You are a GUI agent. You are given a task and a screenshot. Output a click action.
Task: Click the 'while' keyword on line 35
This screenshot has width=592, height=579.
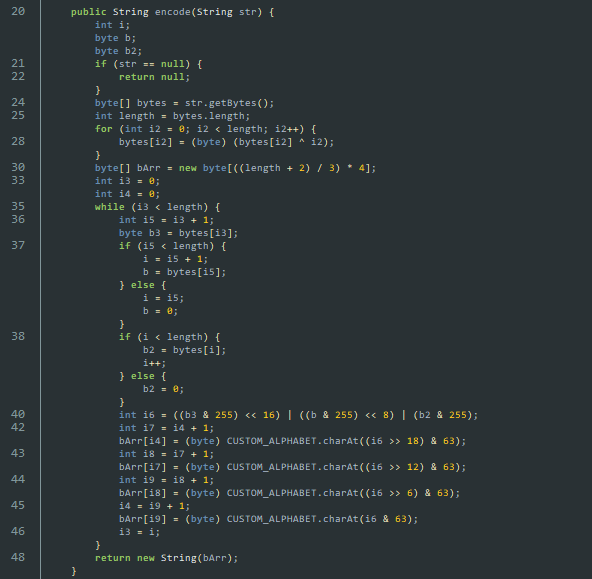coord(109,207)
